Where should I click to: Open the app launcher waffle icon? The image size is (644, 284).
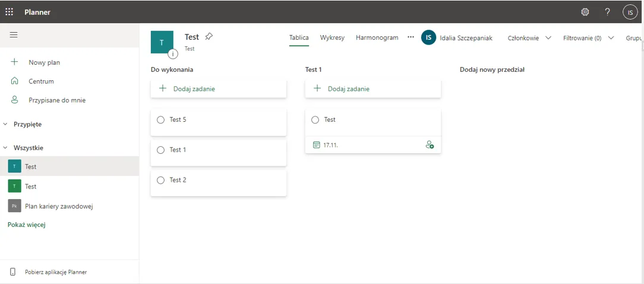[10, 12]
